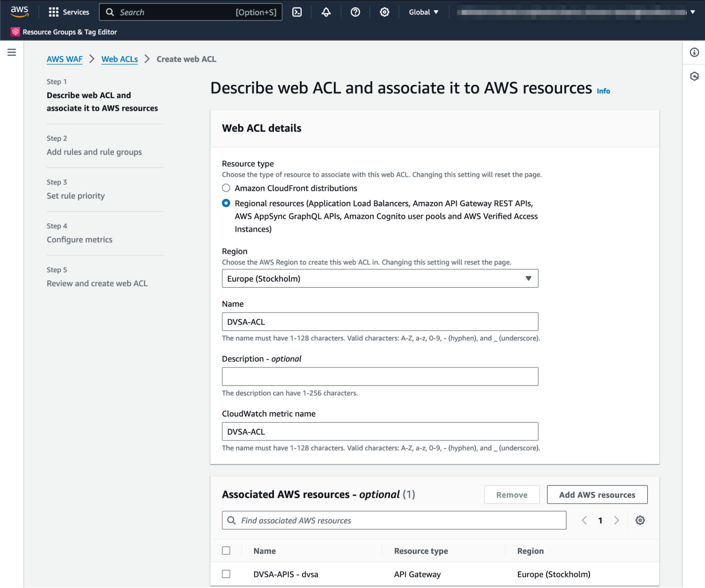Open the hexagon tools icon on right

694,76
